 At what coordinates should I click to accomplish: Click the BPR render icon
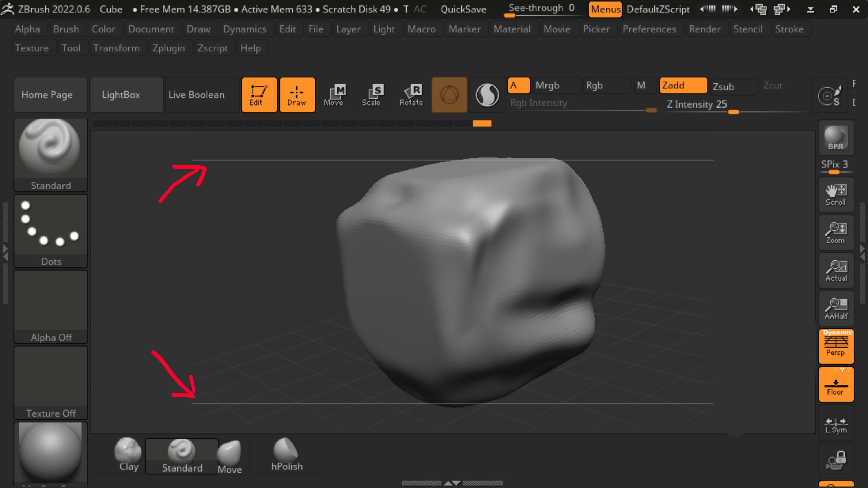coord(836,138)
